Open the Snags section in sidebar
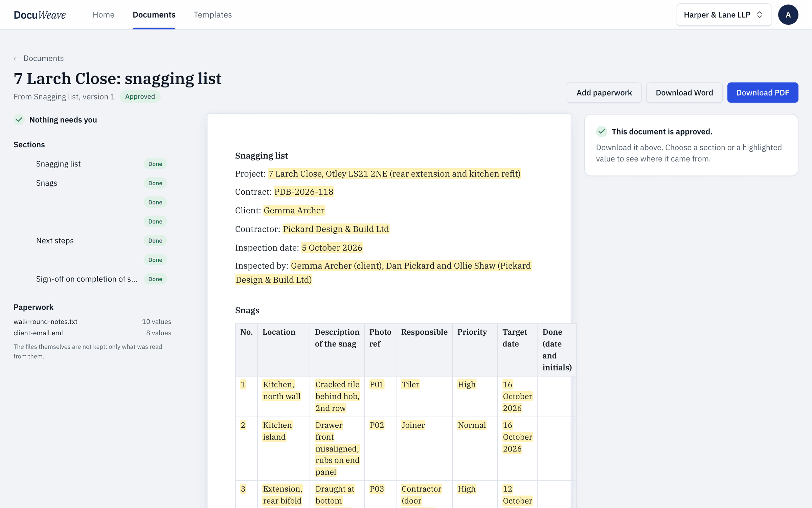The width and height of the screenshot is (812, 508). pos(47,183)
